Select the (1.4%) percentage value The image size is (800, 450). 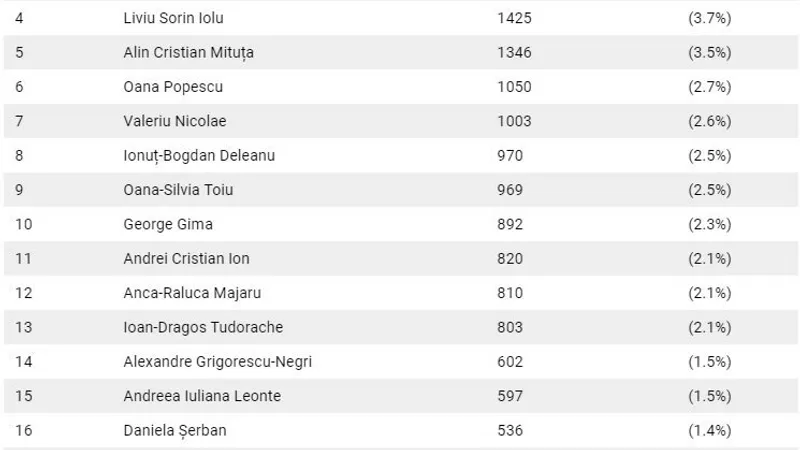pyautogui.click(x=710, y=431)
